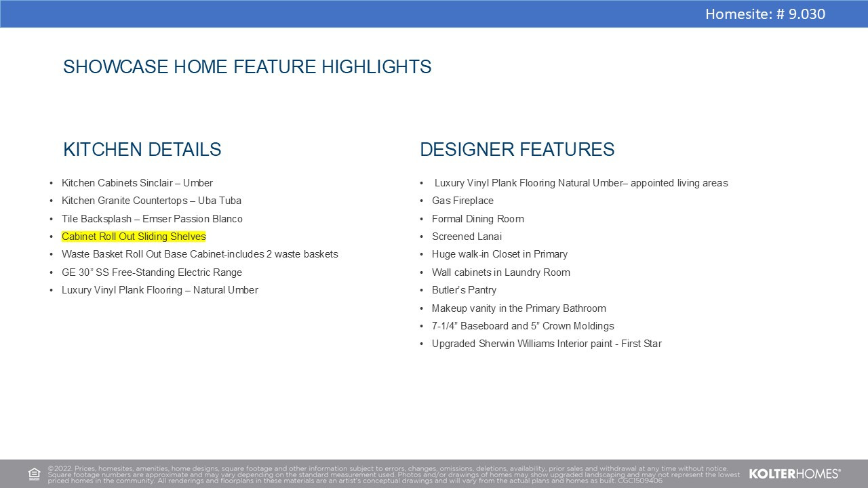Click the Kolter Homes logo
This screenshot has height=488, width=868.
[794, 474]
